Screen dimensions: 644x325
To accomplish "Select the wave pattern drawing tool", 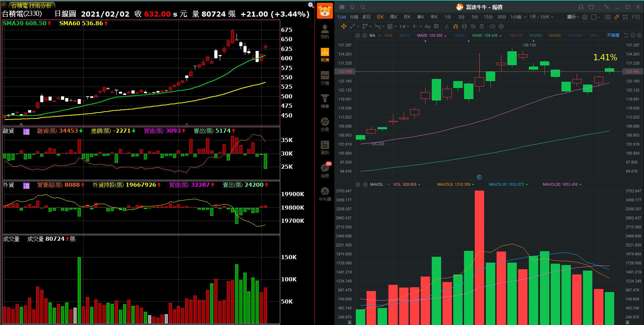I will (377, 26).
